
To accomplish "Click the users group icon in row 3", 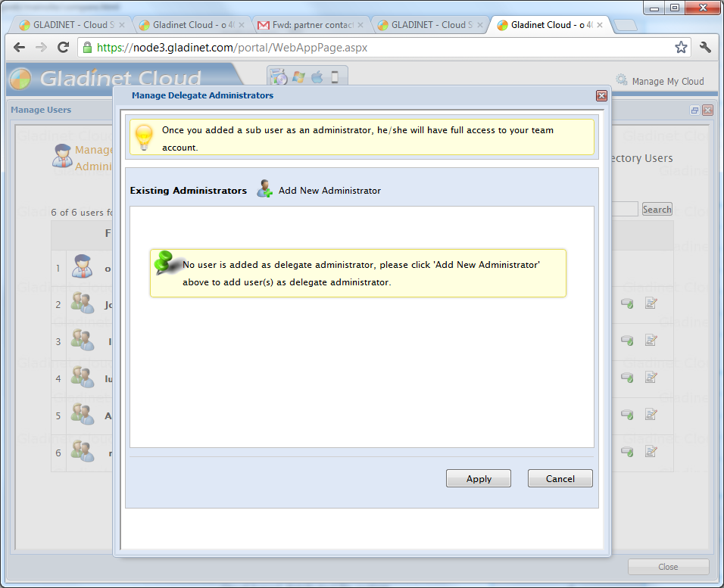I will [x=83, y=340].
